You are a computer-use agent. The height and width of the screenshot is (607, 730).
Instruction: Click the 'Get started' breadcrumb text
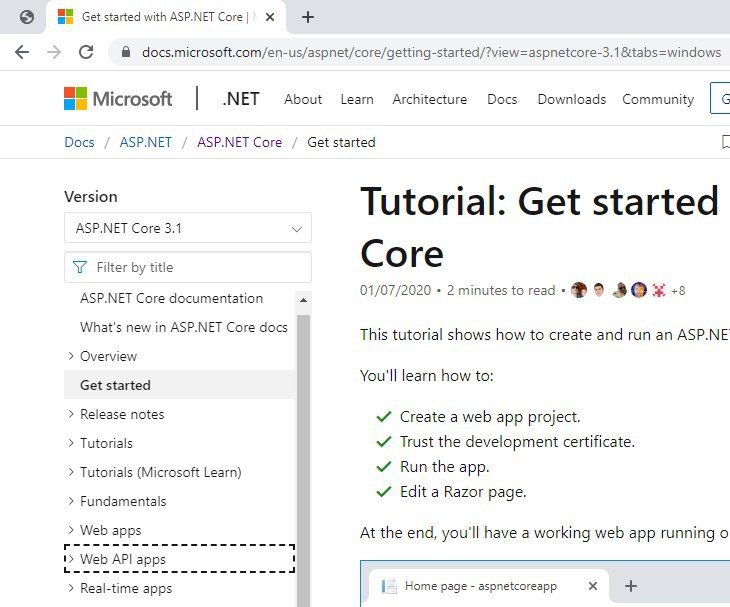click(x=341, y=142)
